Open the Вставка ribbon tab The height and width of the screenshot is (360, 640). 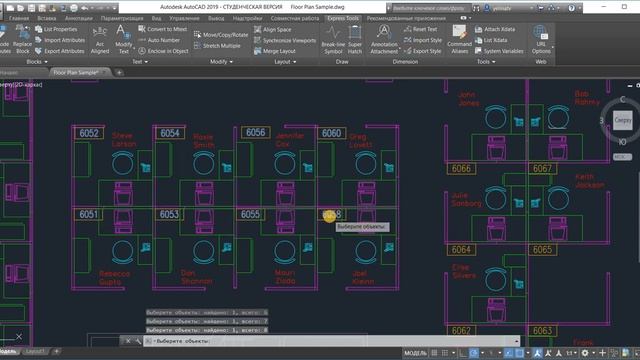point(47,18)
